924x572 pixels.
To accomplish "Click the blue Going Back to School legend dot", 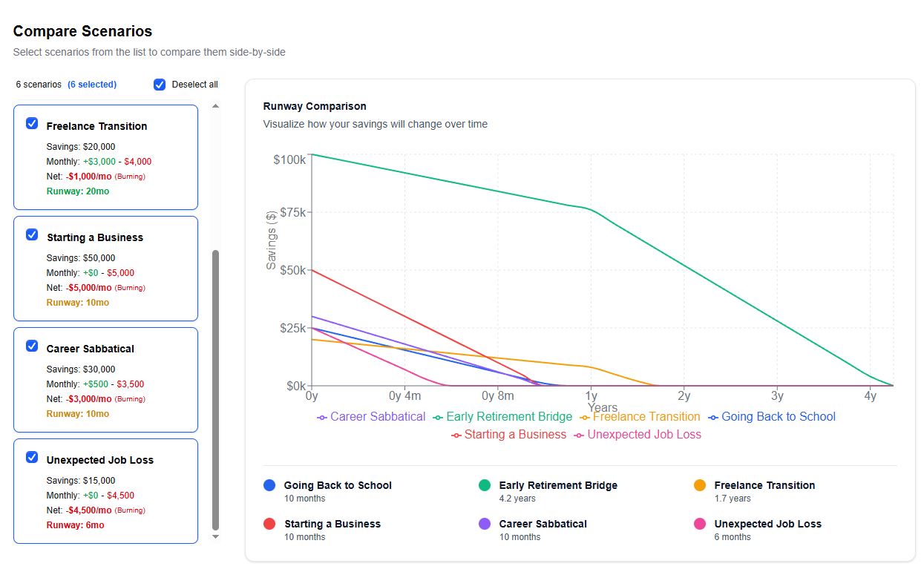I will coord(269,484).
